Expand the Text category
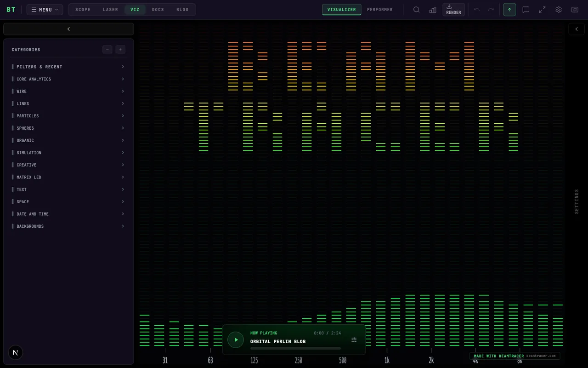The image size is (588, 368). click(x=68, y=190)
